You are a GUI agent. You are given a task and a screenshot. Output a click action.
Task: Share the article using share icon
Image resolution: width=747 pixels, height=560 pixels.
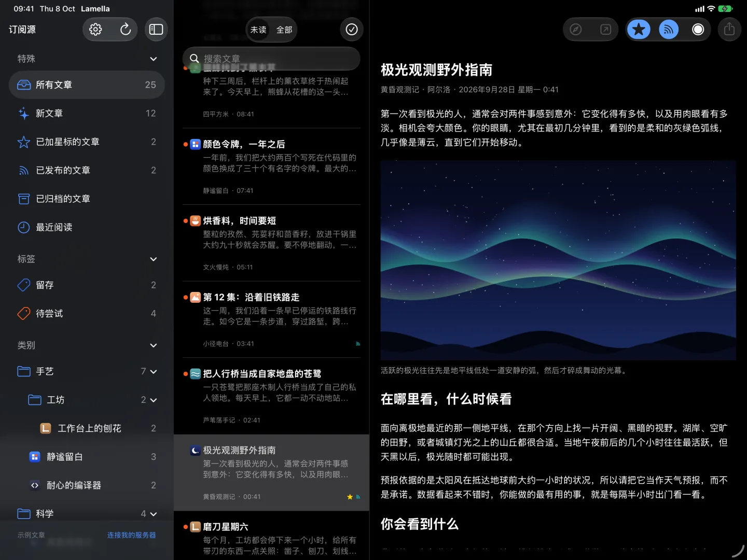[729, 30]
